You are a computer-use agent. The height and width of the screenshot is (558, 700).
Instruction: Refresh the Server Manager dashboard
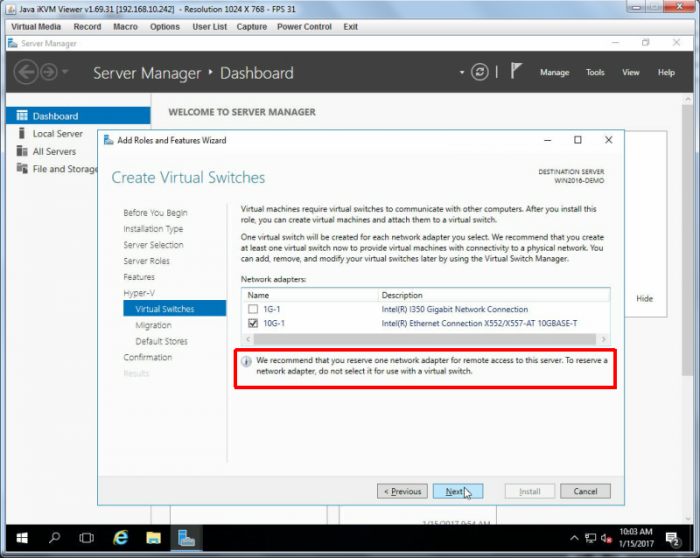(x=479, y=72)
